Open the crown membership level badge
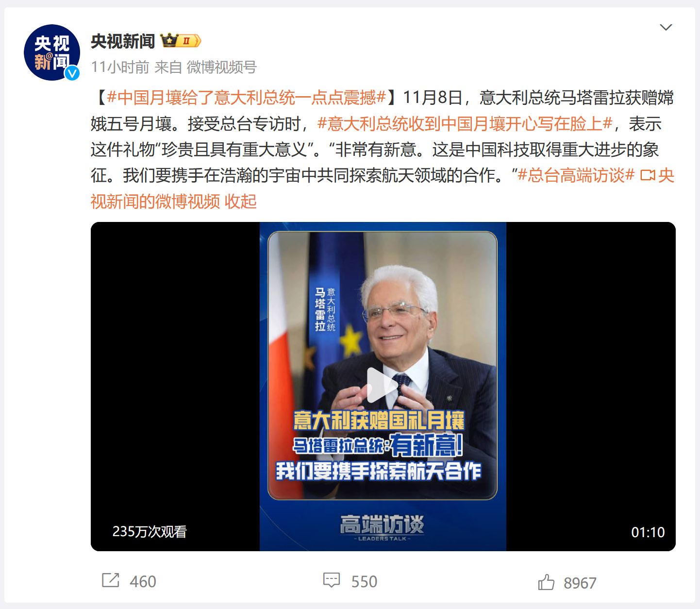Screen dimensions: 700x609 pyautogui.click(x=181, y=41)
